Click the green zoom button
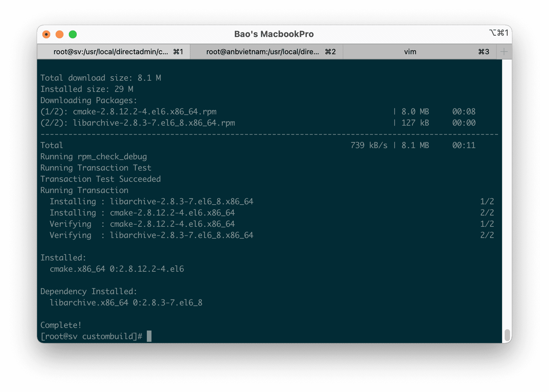This screenshot has height=392, width=549. (73, 34)
